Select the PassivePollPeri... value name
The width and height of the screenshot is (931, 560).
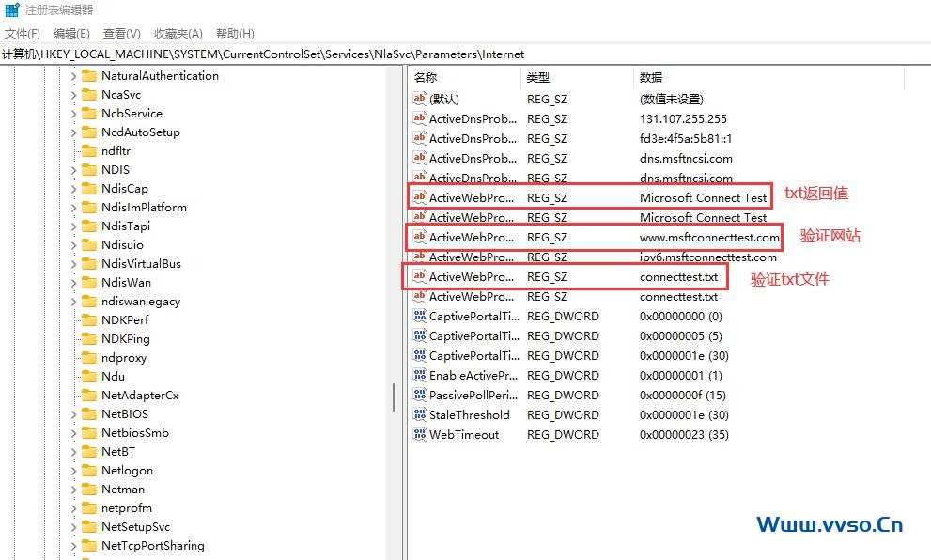click(x=473, y=395)
